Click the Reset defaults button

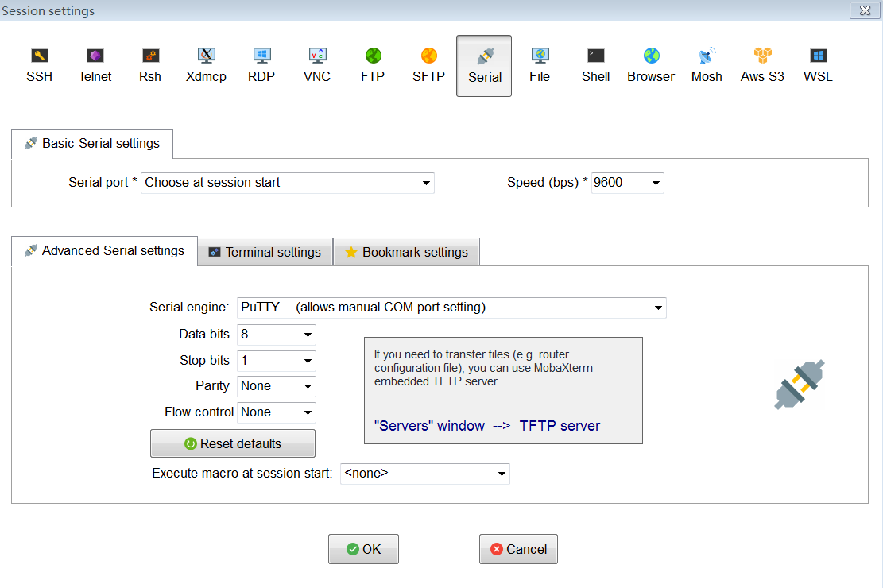tap(233, 443)
